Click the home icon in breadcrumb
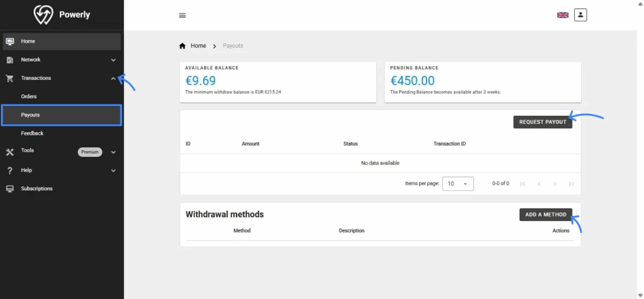Screen dimensions: 644x299 pyautogui.click(x=182, y=46)
